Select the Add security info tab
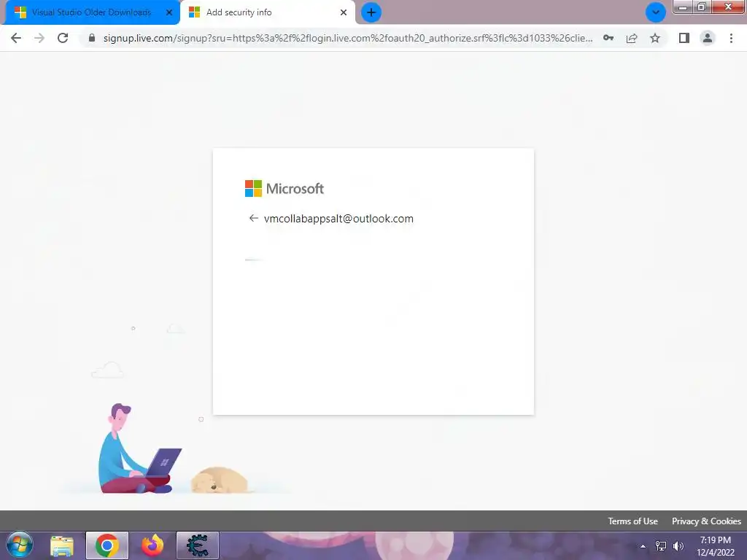This screenshot has width=747, height=560. [268, 12]
